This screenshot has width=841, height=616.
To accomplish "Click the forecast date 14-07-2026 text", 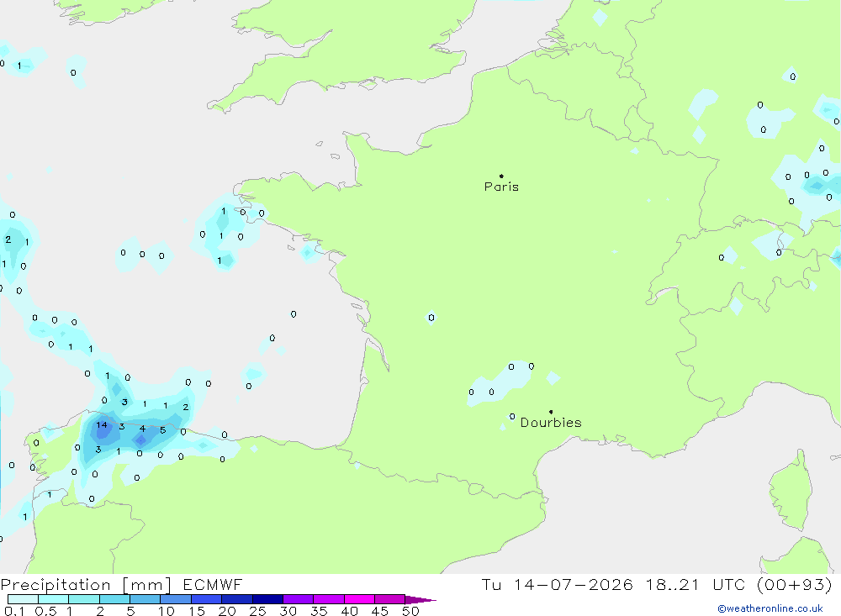I will [574, 584].
